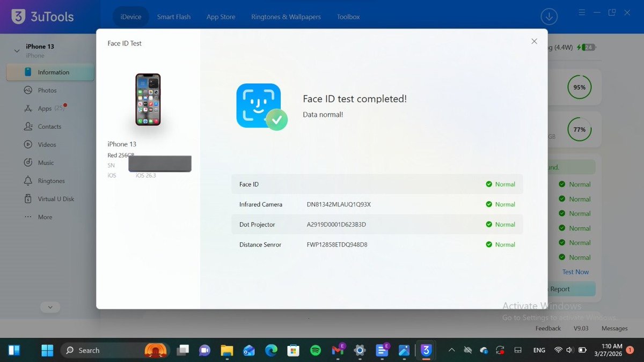Open Videos in the sidebar
Image resolution: width=644 pixels, height=362 pixels.
point(47,145)
